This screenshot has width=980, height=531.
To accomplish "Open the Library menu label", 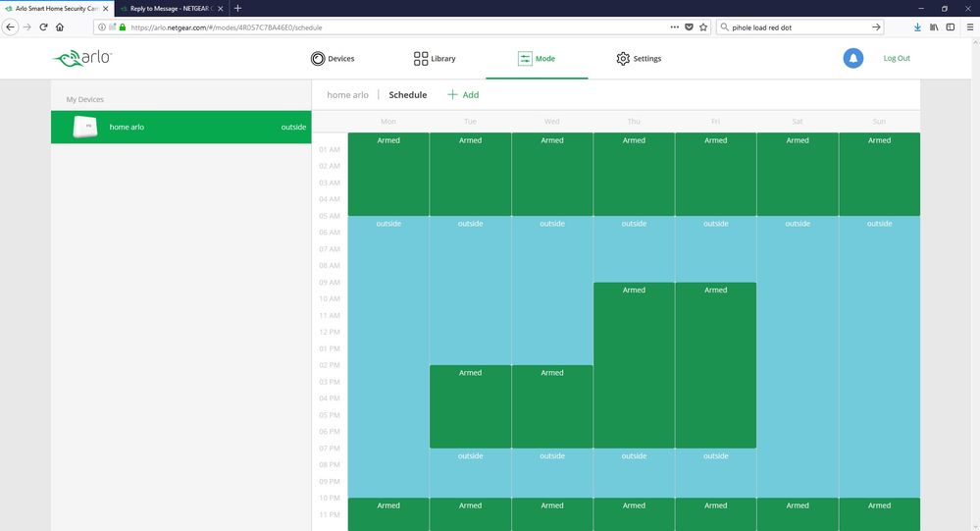I will pyautogui.click(x=443, y=58).
